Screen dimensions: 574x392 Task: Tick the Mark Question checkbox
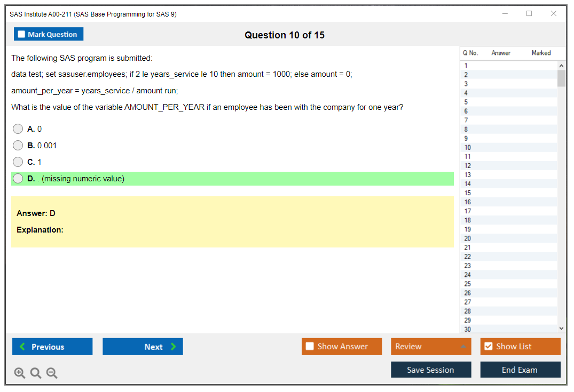[22, 35]
